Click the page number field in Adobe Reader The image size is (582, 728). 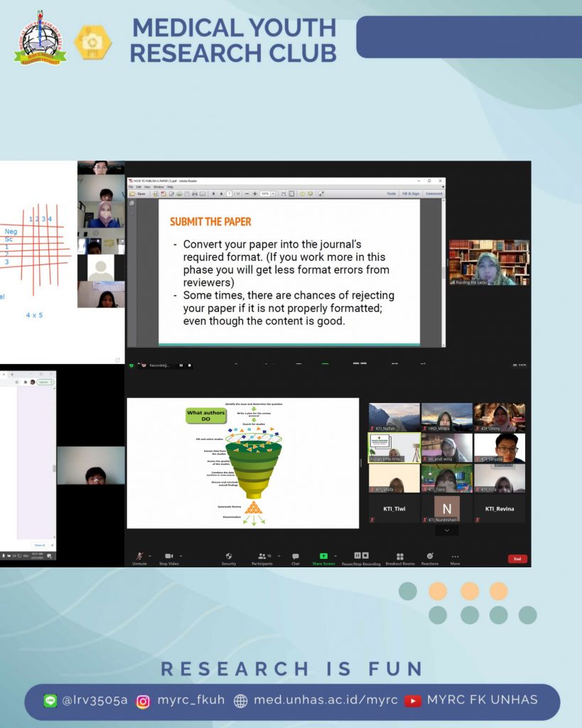pyautogui.click(x=230, y=193)
